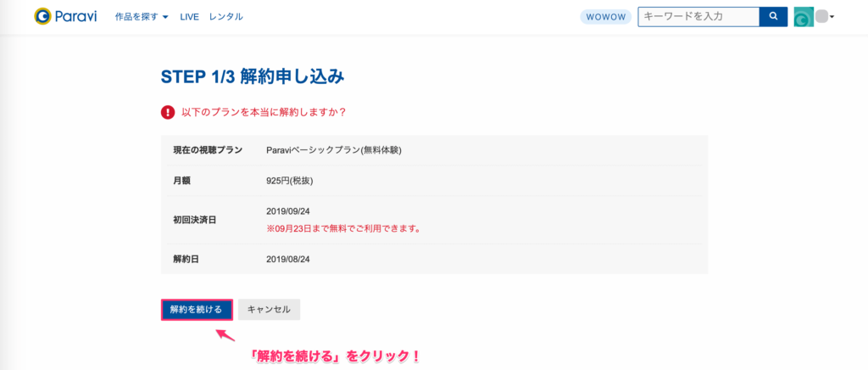Expand the account dropdown arrow
Screen dimensions: 868x370
pyautogui.click(x=832, y=17)
